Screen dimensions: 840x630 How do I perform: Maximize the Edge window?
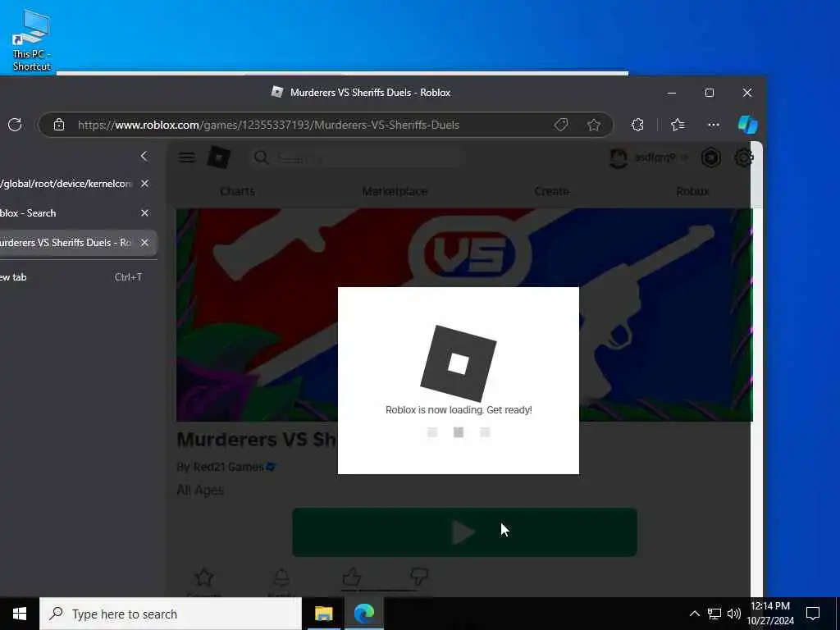click(710, 93)
